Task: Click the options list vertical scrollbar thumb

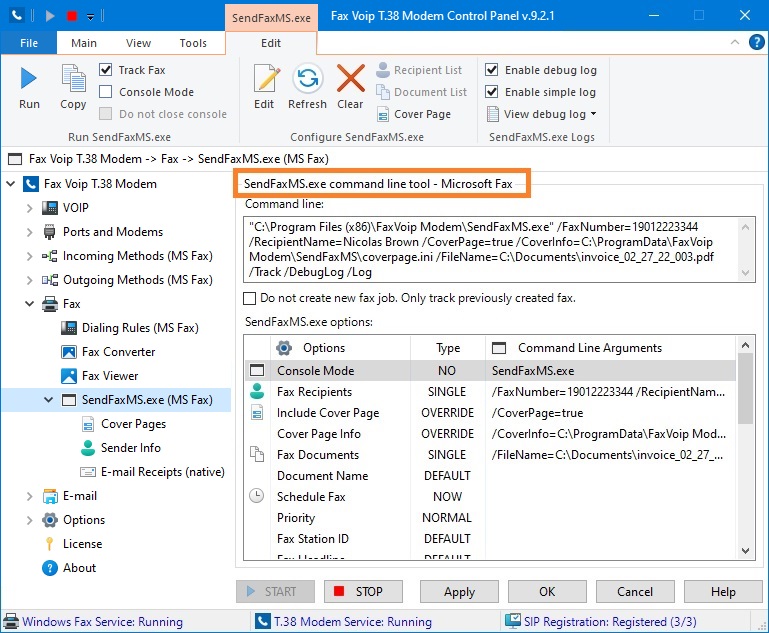Action: (x=745, y=387)
